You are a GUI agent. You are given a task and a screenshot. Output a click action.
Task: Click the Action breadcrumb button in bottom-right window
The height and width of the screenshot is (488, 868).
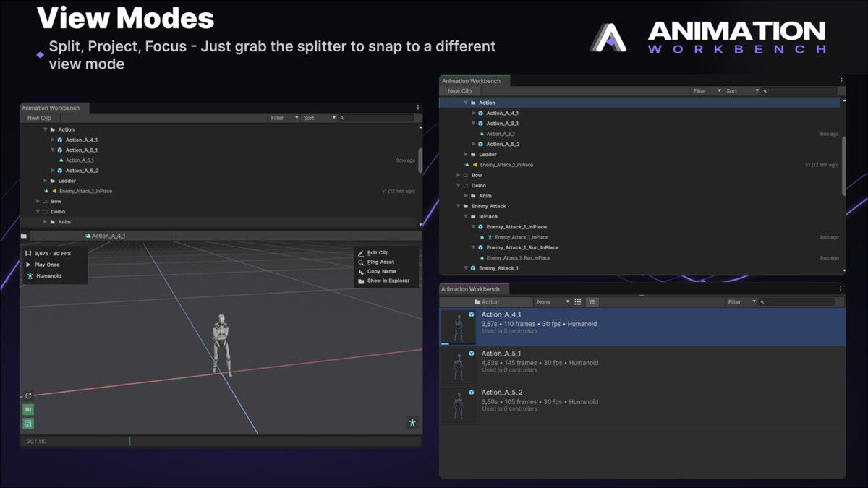click(x=486, y=302)
